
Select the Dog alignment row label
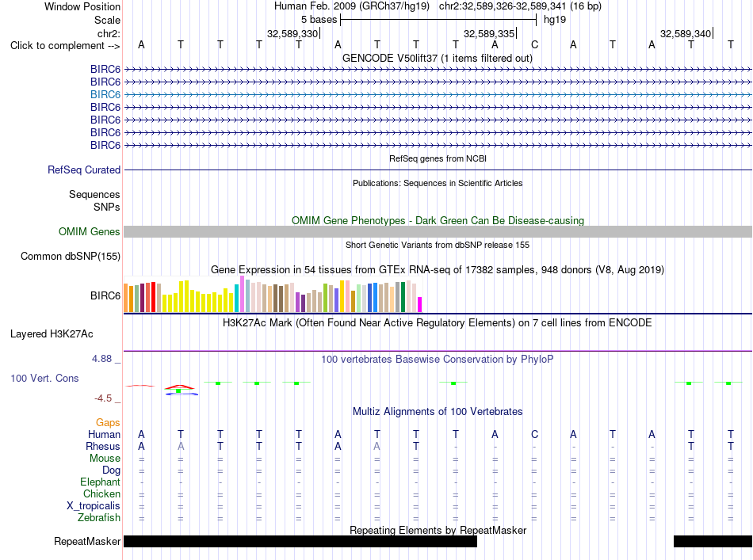click(111, 470)
